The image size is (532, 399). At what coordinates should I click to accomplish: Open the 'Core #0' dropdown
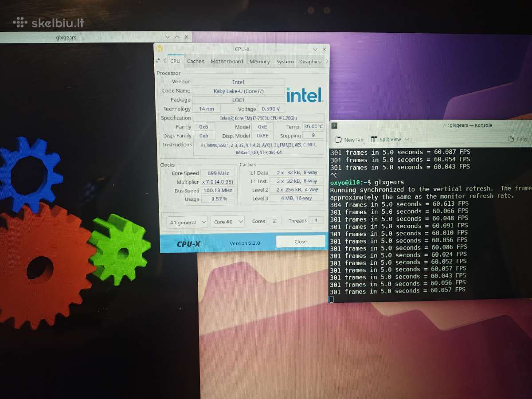coord(227,222)
